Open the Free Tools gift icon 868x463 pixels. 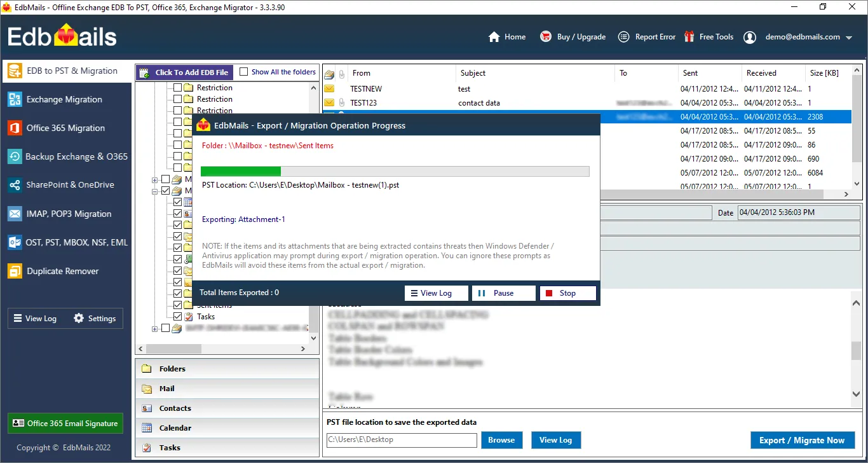tap(689, 37)
